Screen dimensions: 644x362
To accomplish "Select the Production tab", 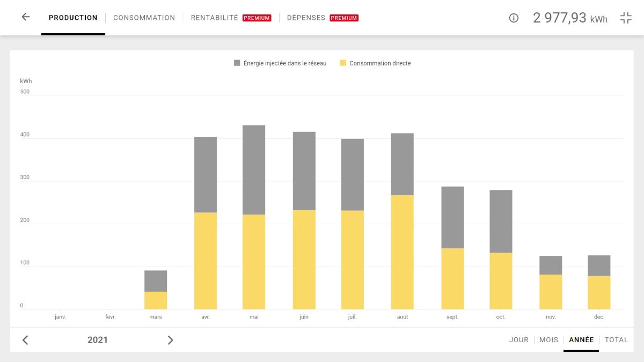I will [73, 18].
